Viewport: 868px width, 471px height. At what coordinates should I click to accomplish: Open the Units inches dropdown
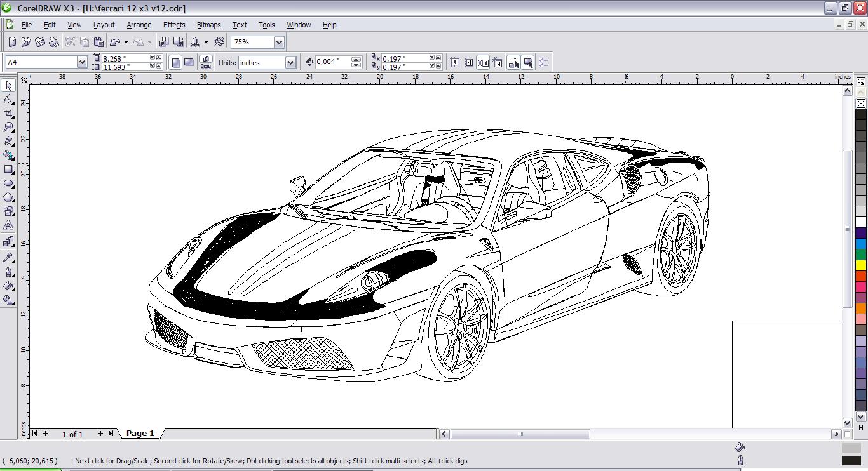(x=290, y=63)
